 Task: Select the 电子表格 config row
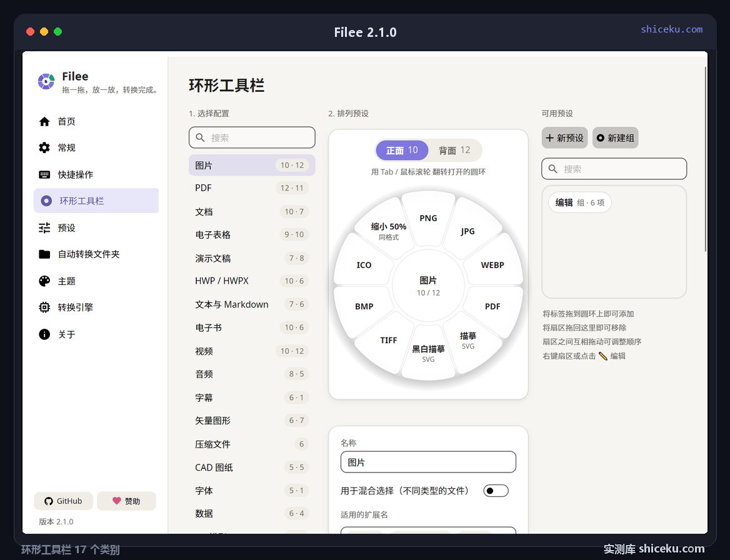pos(252,234)
